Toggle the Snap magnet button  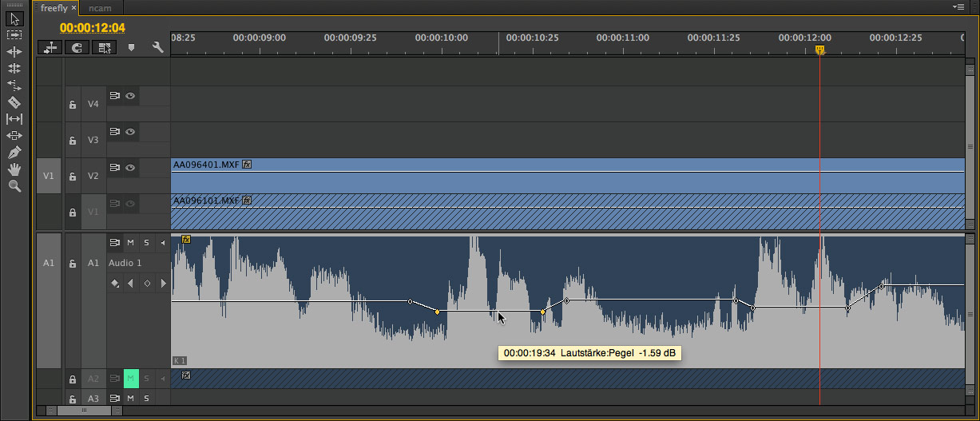(77, 48)
